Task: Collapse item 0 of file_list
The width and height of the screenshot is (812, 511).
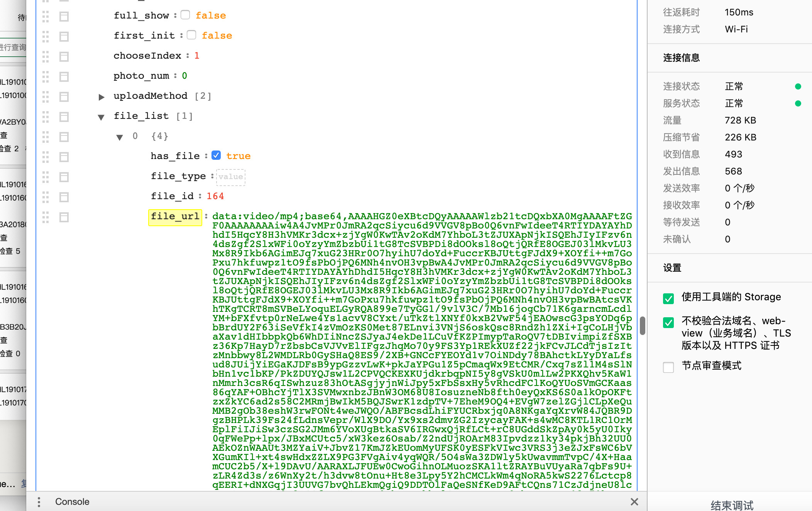Action: (x=120, y=137)
